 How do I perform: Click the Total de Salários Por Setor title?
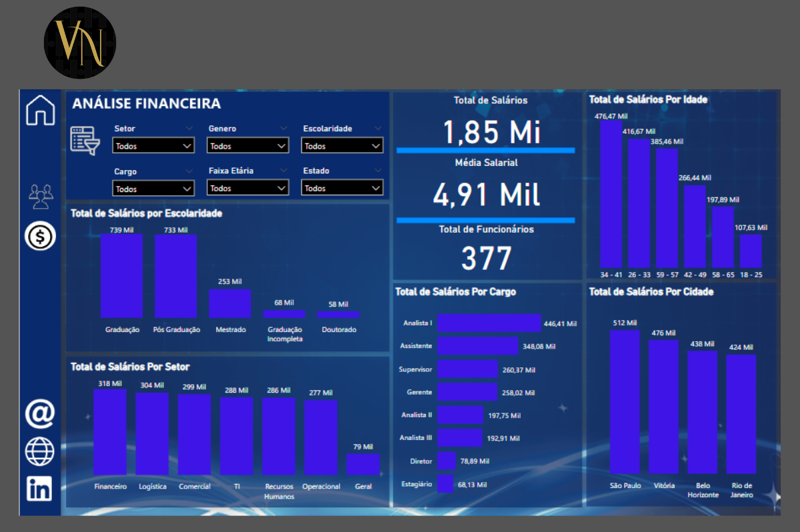pyautogui.click(x=130, y=367)
